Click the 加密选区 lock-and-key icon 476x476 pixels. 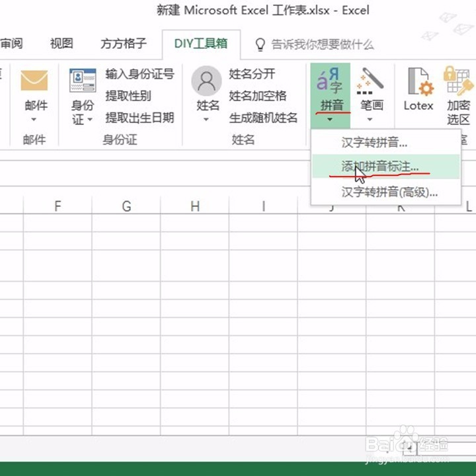point(457,80)
